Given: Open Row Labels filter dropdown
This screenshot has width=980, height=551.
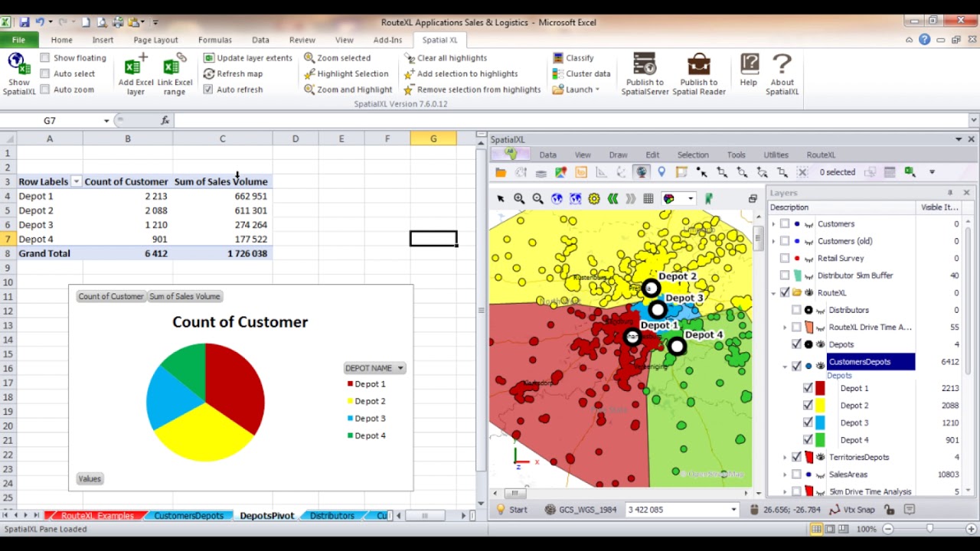Looking at the screenshot, I should (76, 181).
